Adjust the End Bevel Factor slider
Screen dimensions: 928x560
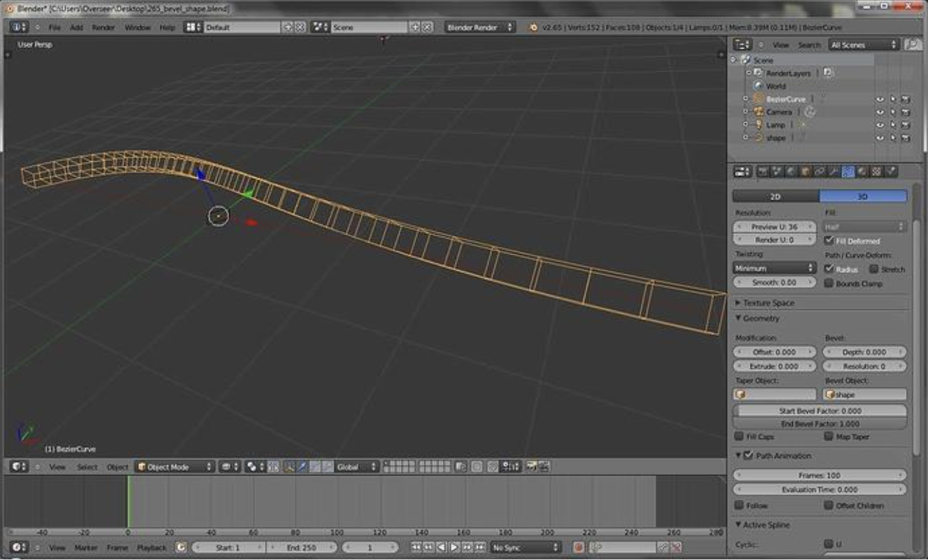pos(819,424)
